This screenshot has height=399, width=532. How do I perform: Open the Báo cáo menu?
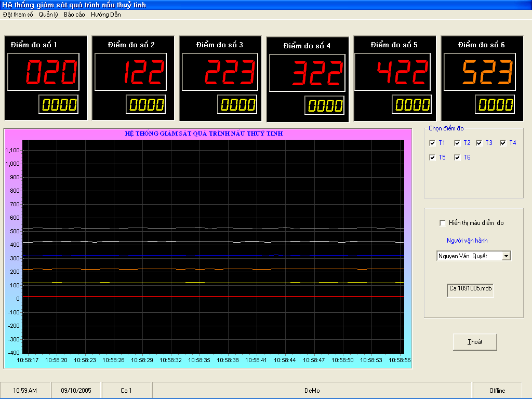(x=74, y=15)
